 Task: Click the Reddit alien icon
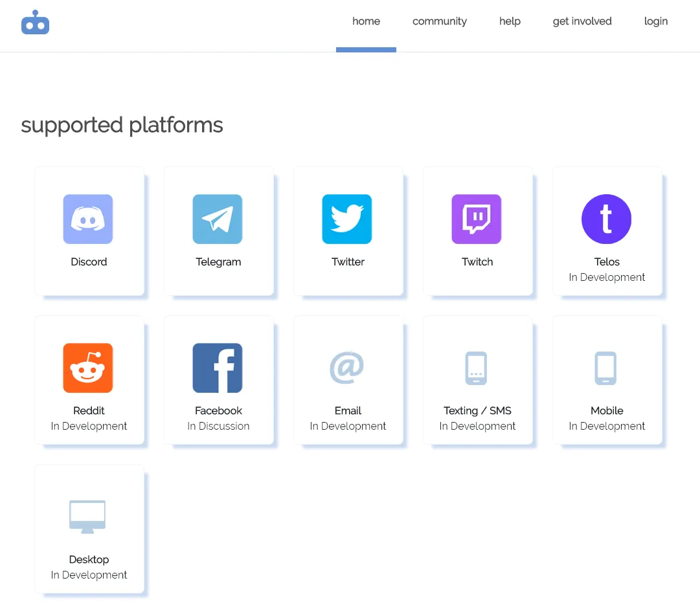[88, 368]
